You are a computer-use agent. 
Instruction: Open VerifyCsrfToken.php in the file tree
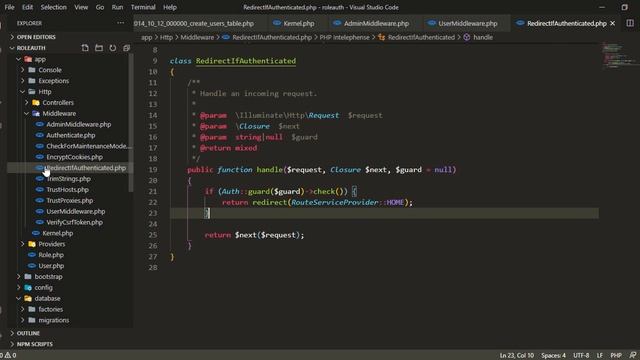point(74,222)
